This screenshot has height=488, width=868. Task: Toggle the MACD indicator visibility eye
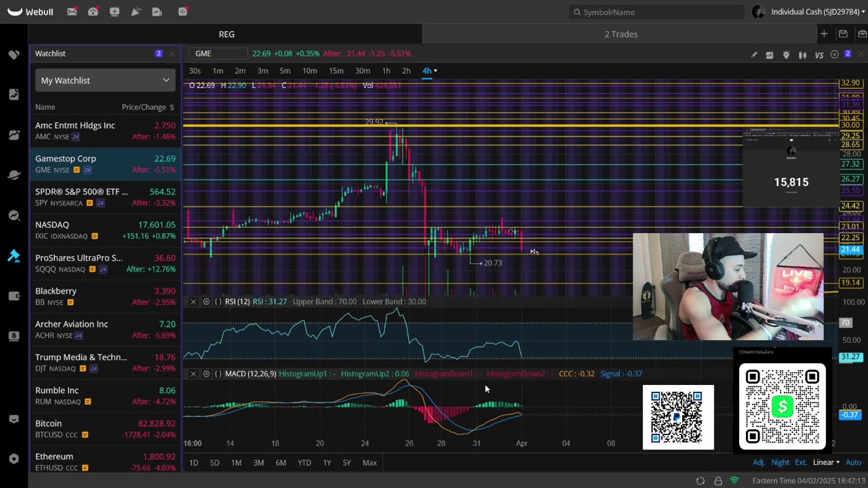[206, 374]
